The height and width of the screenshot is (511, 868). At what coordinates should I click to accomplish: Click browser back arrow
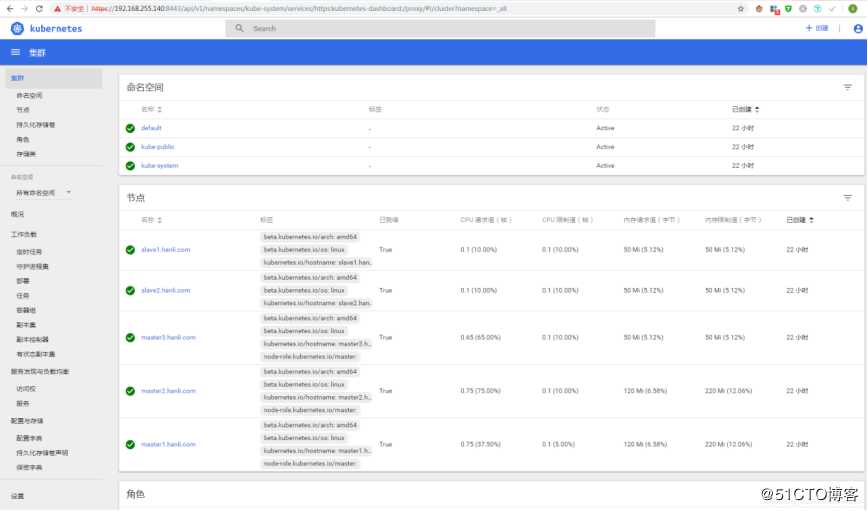coord(9,9)
